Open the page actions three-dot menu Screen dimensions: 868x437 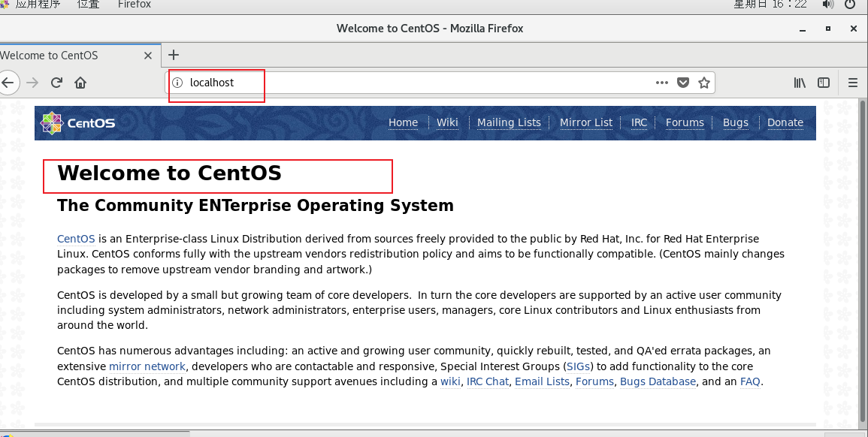pos(661,83)
